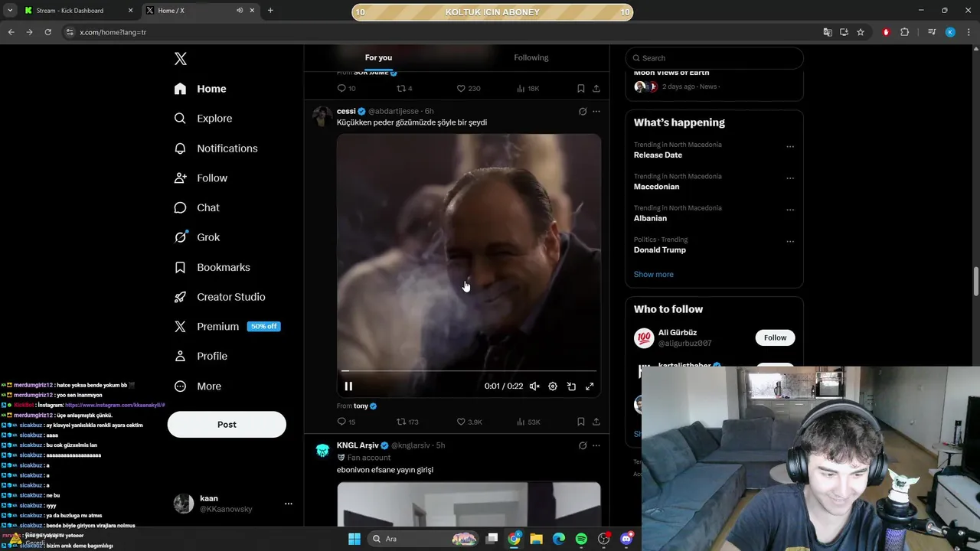Open the Chrome three-dot menu
This screenshot has height=551, width=980.
pos(967,32)
